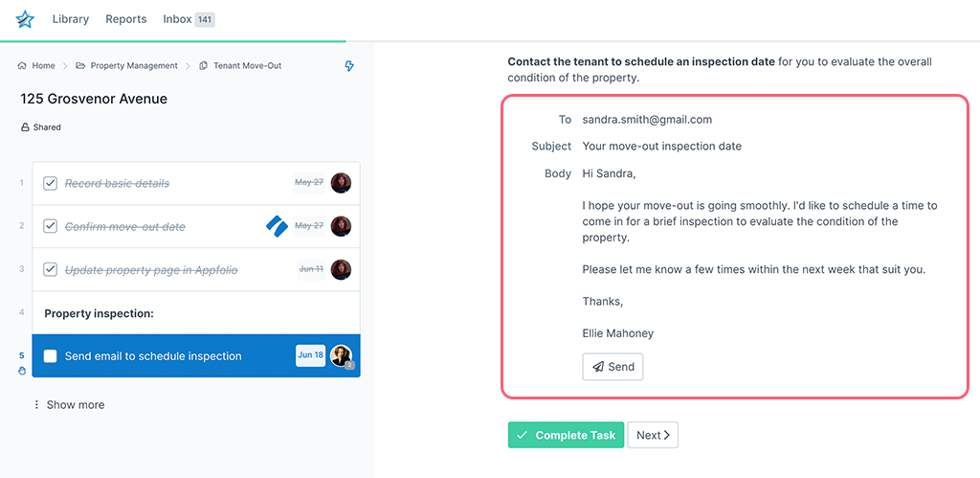The image size is (980, 478).
Task: Click assignee avatar on Update property page task
Action: coord(341,270)
